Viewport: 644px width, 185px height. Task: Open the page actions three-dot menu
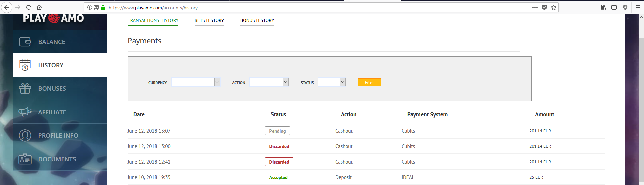(x=535, y=7)
